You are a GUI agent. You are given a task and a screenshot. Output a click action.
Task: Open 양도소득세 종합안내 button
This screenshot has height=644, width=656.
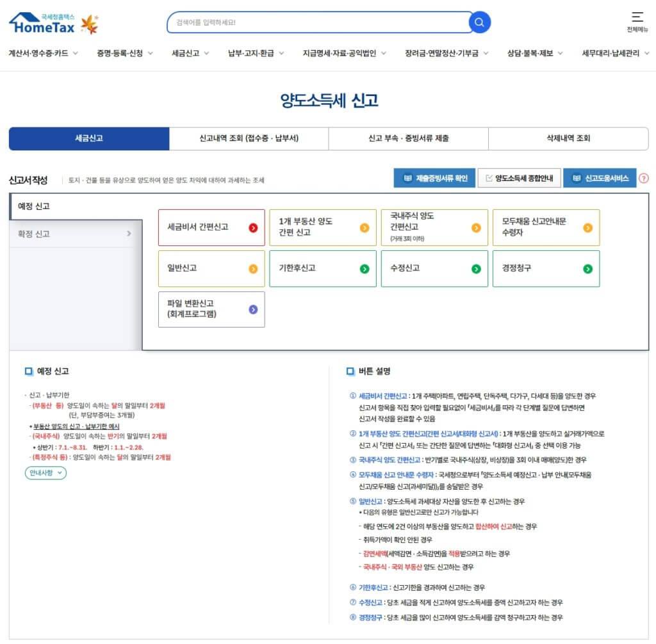coord(518,179)
